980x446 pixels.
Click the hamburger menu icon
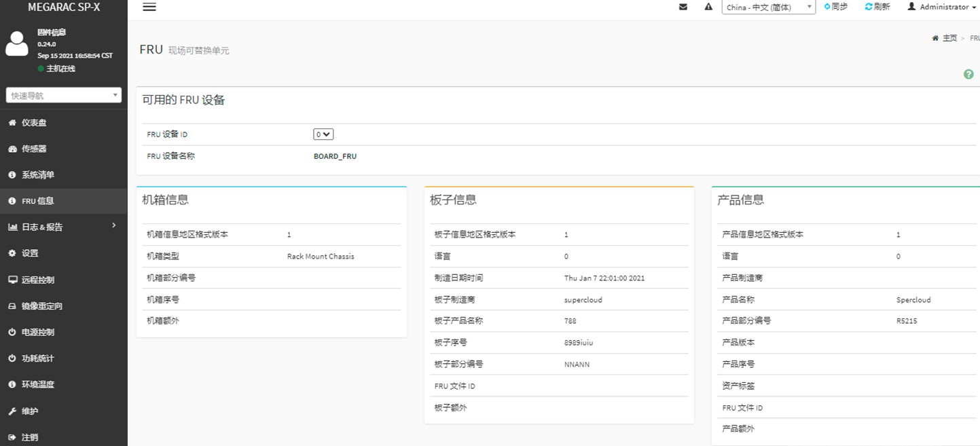tap(149, 7)
